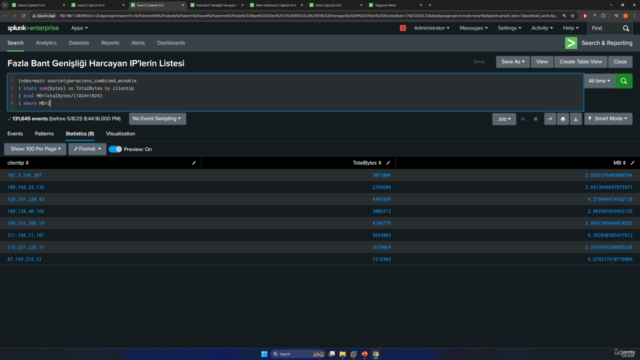Sort by the MB column header
The height and width of the screenshot is (360, 640).
pyautogui.click(x=619, y=163)
